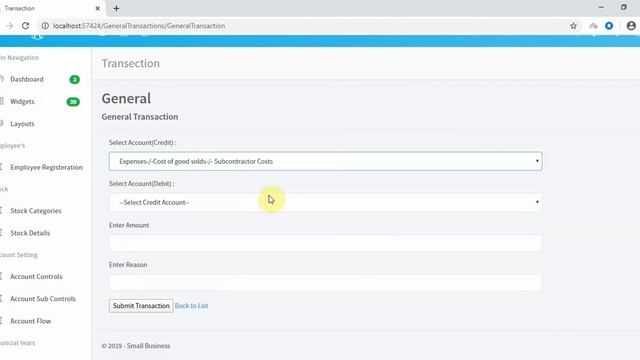Open the Select Account(Credit) dropdown

tap(325, 161)
